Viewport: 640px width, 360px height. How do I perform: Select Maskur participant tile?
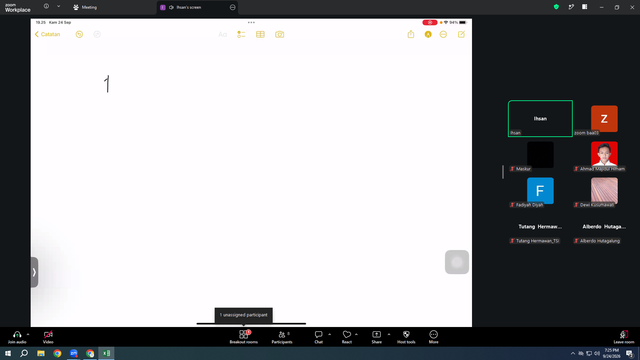pyautogui.click(x=540, y=155)
